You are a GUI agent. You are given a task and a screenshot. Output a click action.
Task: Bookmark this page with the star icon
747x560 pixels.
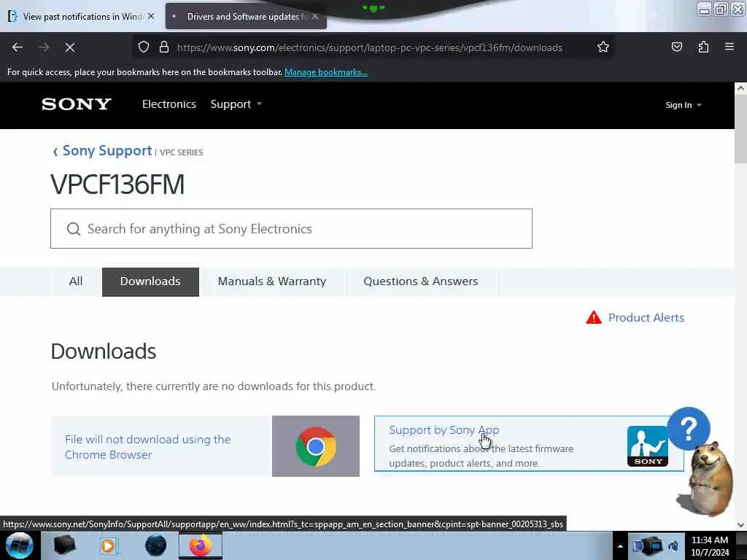point(603,47)
